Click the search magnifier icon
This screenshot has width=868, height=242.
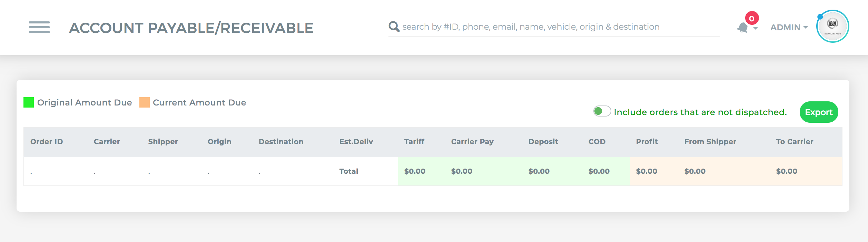pos(394,27)
